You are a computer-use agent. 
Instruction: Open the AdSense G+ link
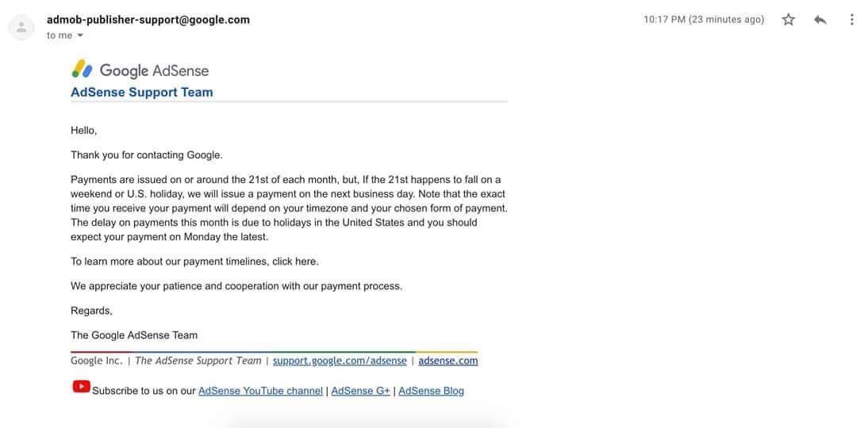click(x=360, y=391)
